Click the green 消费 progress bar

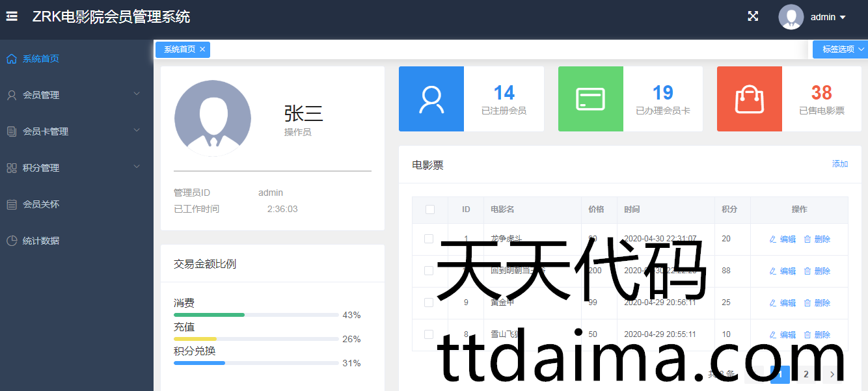click(209, 315)
